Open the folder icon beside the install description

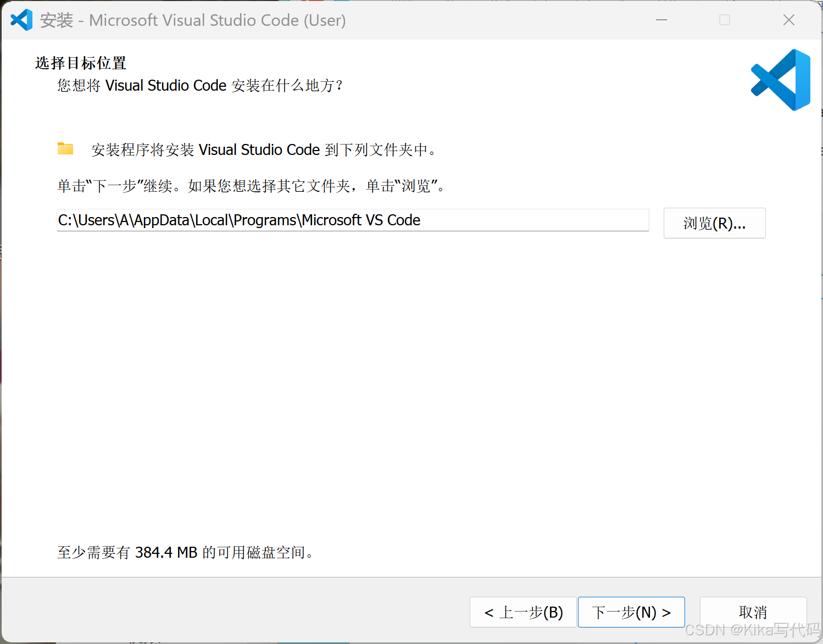click(x=65, y=148)
